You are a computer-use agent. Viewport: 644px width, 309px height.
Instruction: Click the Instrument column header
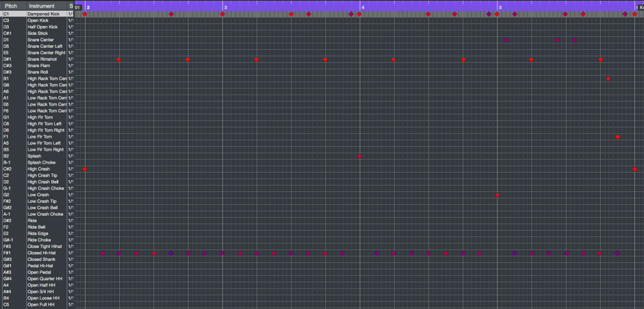[41, 5]
